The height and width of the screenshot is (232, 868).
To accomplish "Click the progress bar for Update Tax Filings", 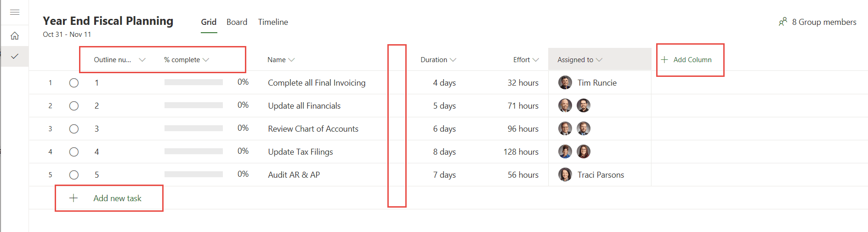I will point(193,151).
